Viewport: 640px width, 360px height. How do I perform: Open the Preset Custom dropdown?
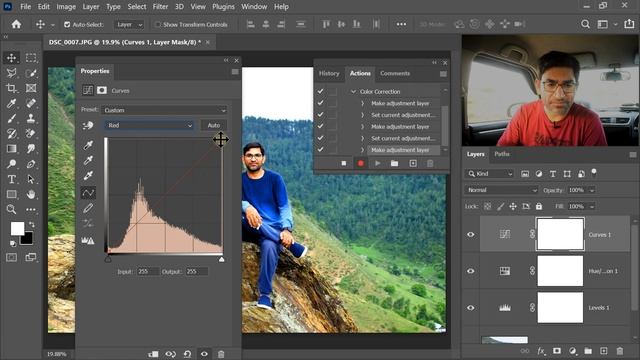tap(164, 110)
